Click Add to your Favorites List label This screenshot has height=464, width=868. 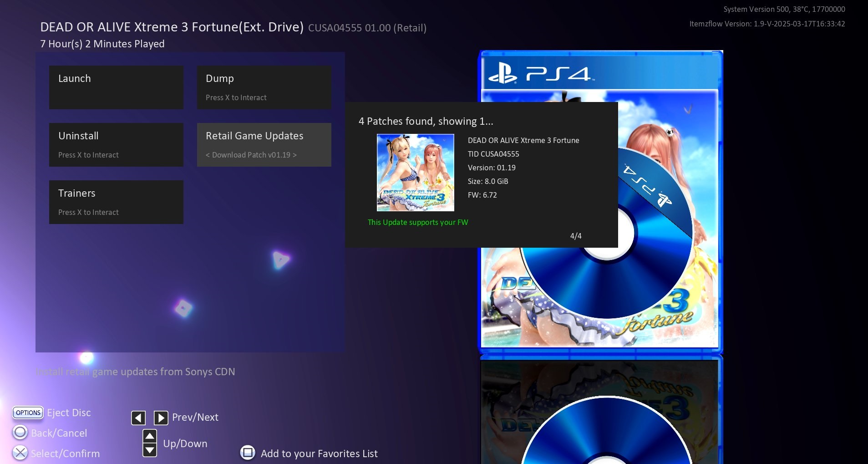click(x=319, y=454)
